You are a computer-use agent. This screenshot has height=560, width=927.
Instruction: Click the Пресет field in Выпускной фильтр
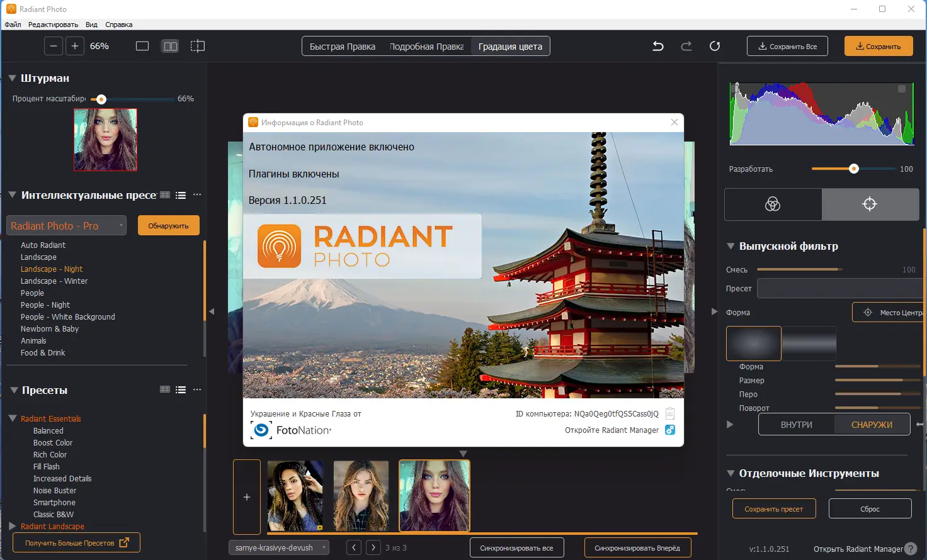pyautogui.click(x=840, y=288)
